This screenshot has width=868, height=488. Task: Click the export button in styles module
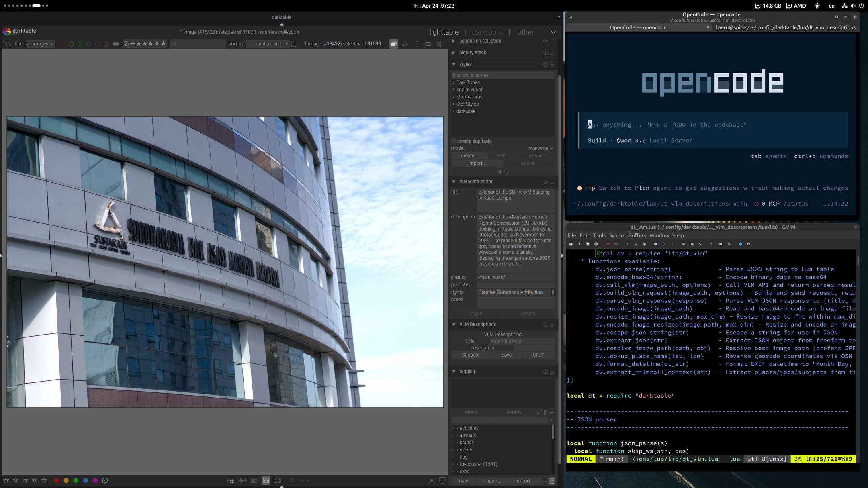529,163
